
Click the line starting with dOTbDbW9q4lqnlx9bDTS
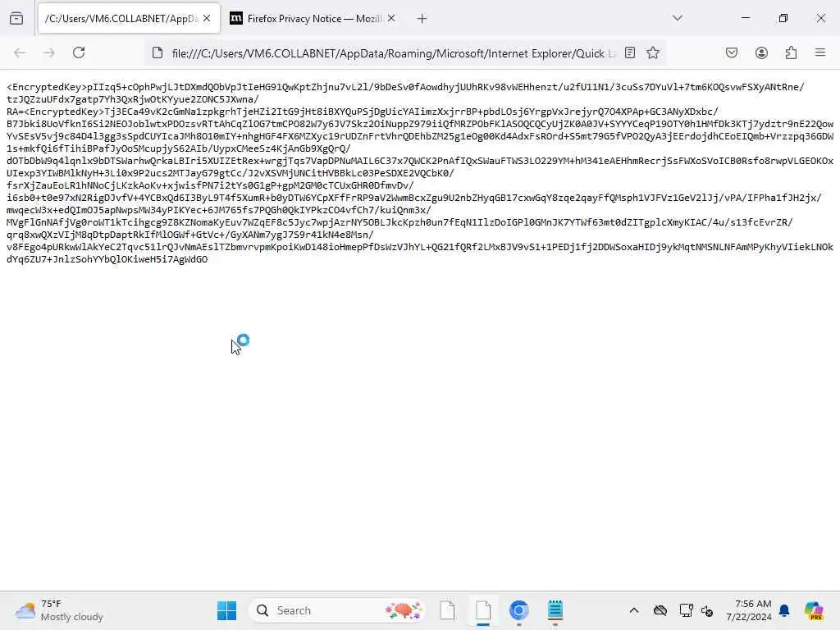[420, 161]
